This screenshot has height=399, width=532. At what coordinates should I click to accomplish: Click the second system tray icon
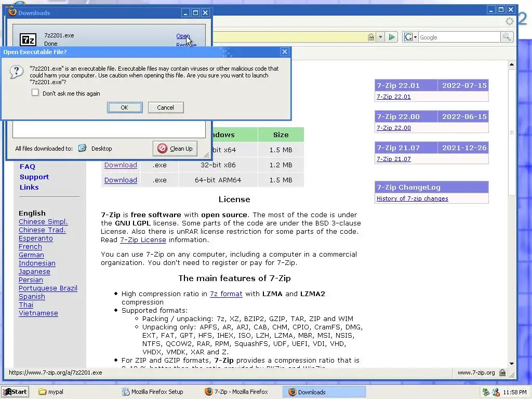[x=496, y=392]
